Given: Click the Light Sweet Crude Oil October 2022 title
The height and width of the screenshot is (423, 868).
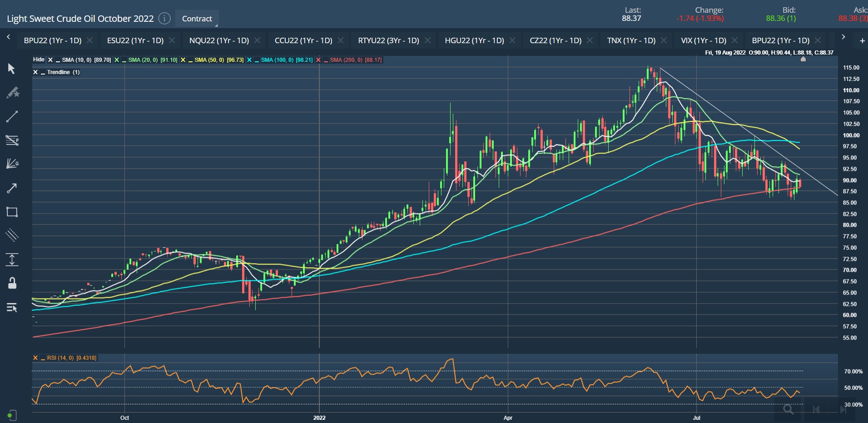Looking at the screenshot, I should point(80,19).
